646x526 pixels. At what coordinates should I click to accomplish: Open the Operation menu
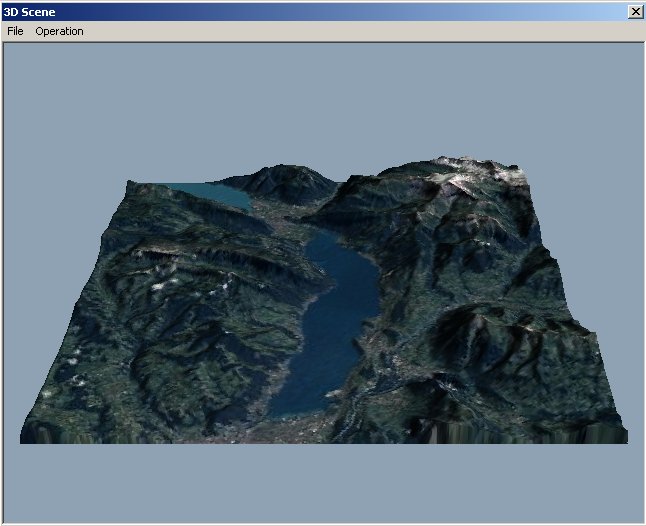pyautogui.click(x=59, y=31)
